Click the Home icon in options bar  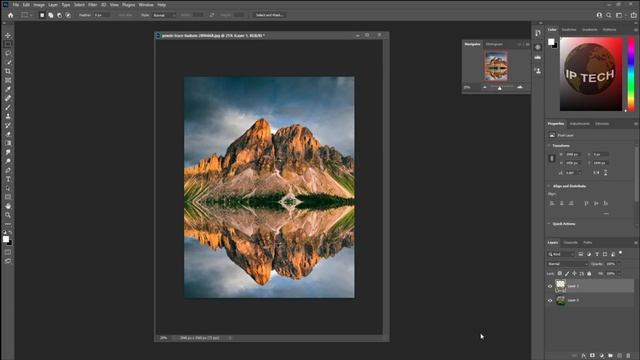point(11,15)
